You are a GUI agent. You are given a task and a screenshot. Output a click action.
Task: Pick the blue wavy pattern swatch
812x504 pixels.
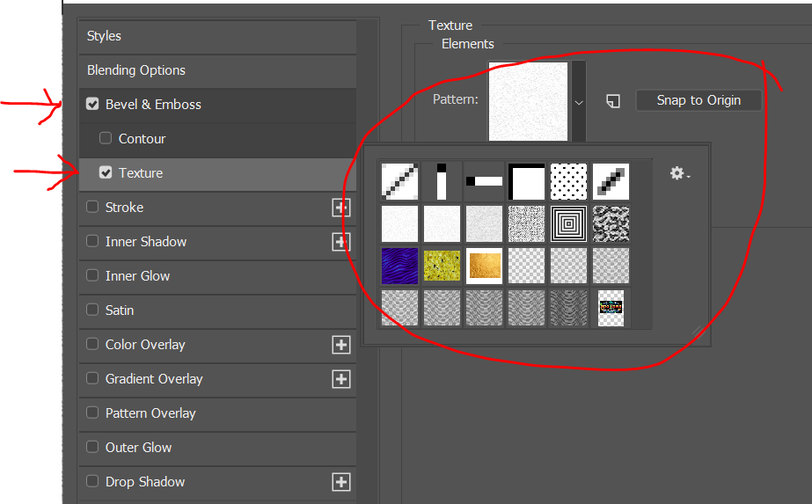399,266
